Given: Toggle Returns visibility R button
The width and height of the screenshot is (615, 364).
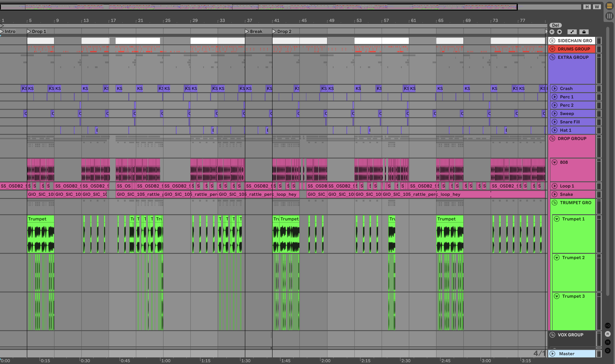Looking at the screenshot, I should (608, 334).
